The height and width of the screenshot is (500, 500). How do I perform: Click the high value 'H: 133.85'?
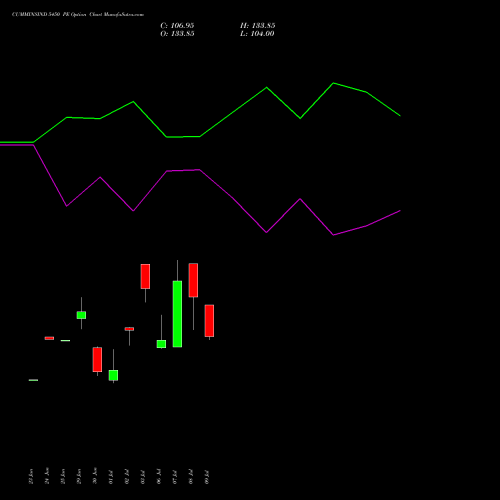click(257, 26)
